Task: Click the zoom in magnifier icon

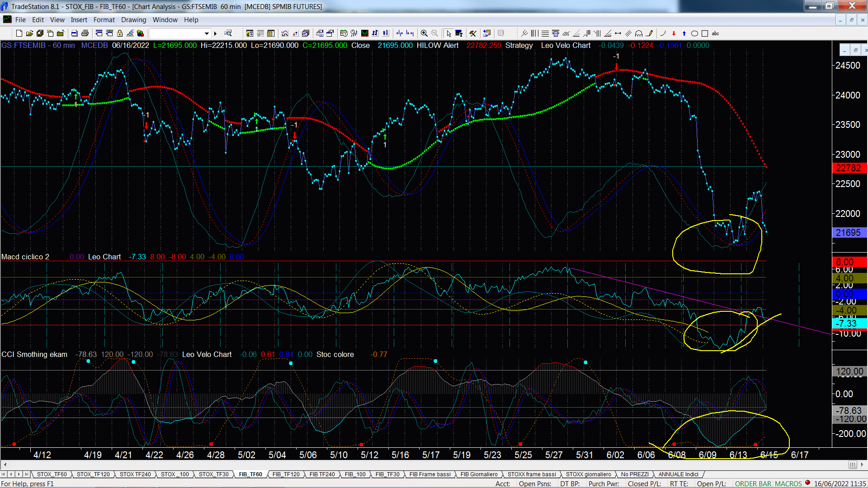Action: pos(424,33)
